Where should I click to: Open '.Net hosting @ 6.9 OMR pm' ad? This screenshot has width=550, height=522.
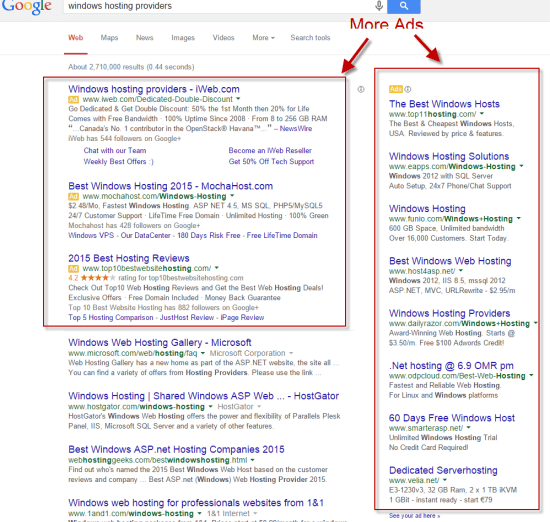point(451,366)
